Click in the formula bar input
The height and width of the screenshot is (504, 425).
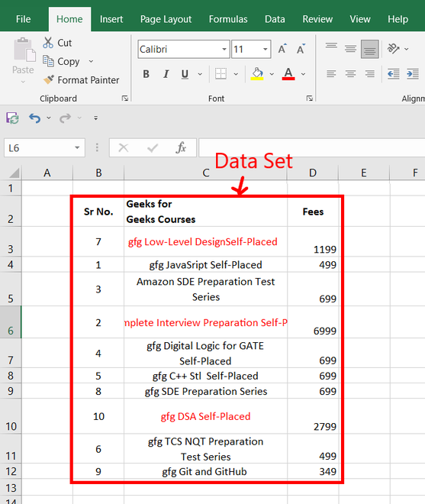(311, 148)
